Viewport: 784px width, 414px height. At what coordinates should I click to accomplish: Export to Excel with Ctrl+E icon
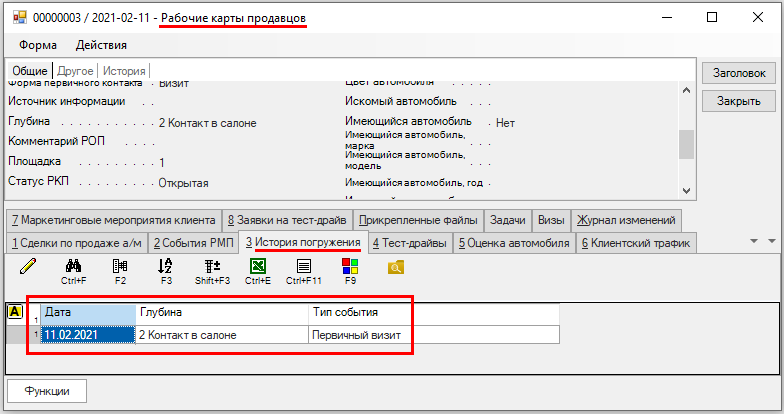click(258, 267)
